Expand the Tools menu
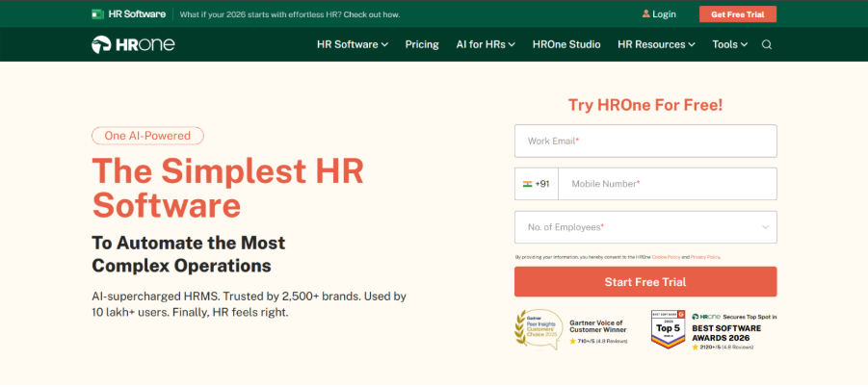This screenshot has width=868, height=387. 729,45
